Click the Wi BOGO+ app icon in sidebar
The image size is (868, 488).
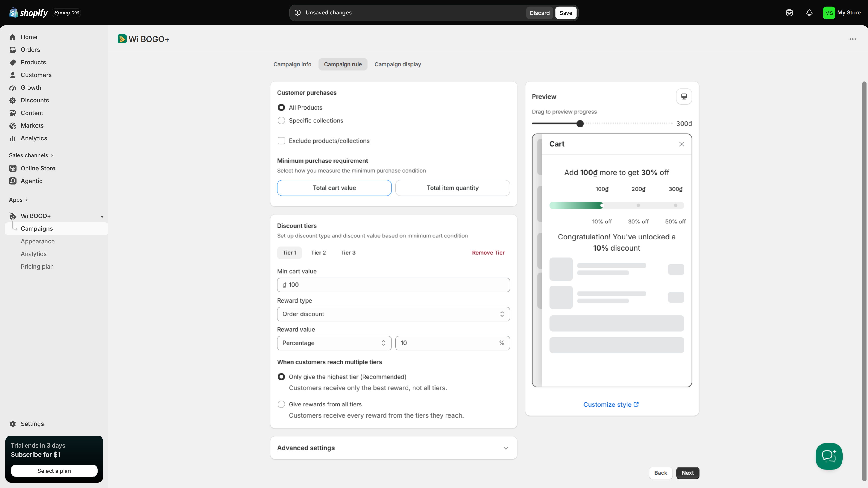coord(13,216)
